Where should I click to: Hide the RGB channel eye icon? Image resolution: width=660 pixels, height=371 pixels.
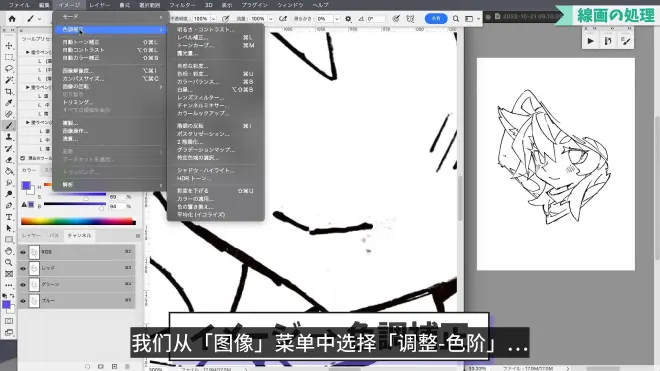click(x=23, y=252)
